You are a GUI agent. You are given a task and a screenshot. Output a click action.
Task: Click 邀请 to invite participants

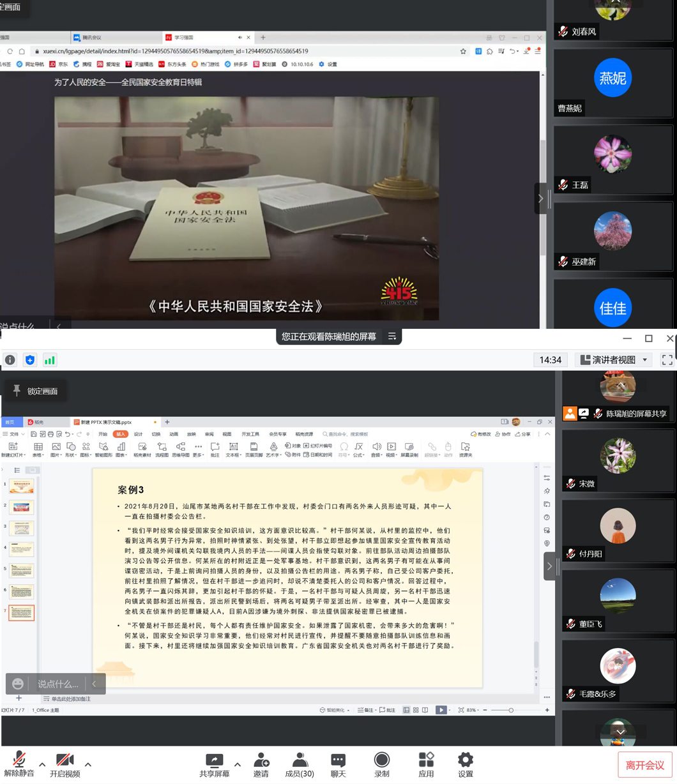pyautogui.click(x=261, y=764)
